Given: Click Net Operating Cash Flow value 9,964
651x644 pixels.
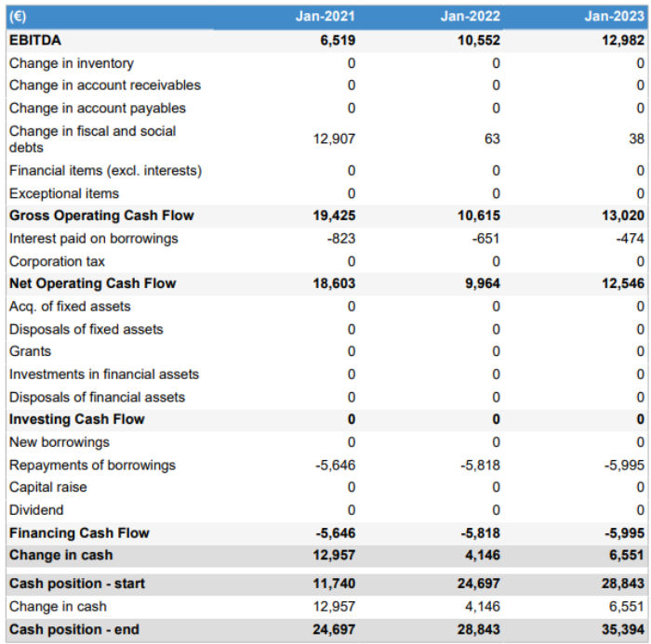Looking at the screenshot, I should pyautogui.click(x=483, y=283).
